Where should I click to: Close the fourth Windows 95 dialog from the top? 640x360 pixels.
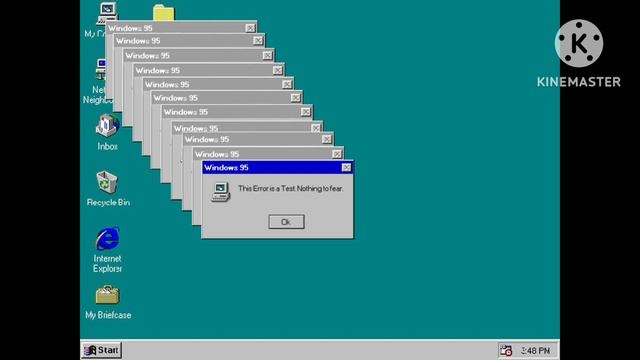click(278, 70)
